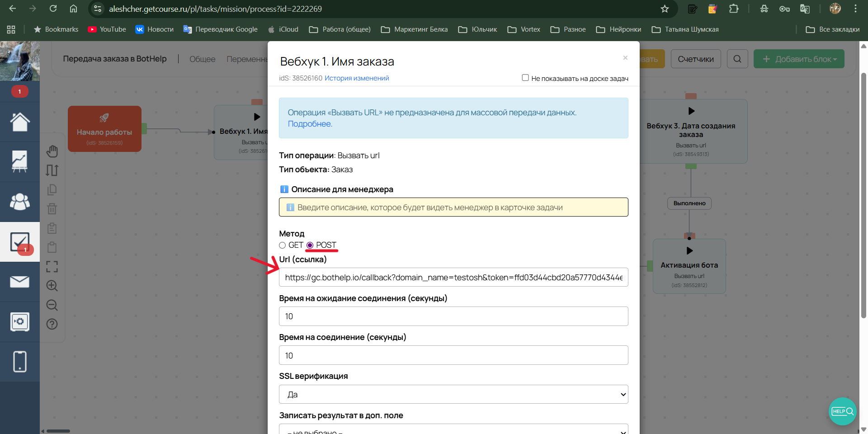Open the users group sidebar icon
The image size is (868, 434).
(x=19, y=202)
